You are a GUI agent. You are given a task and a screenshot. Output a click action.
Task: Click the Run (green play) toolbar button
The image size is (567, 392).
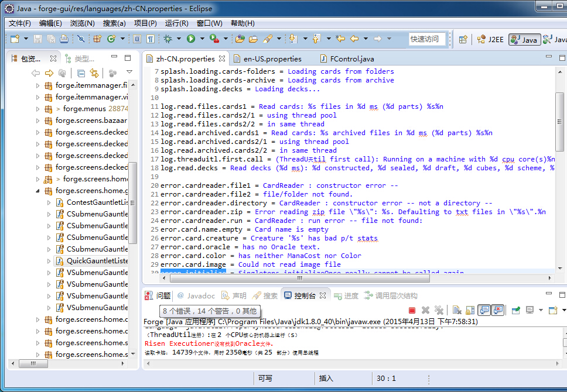coord(191,39)
